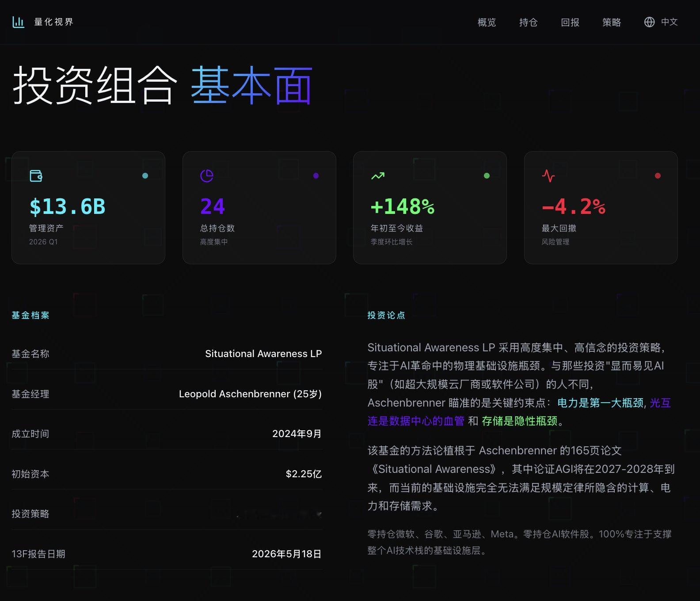Select the 策略 navigation item
This screenshot has height=601, width=700.
612,22
